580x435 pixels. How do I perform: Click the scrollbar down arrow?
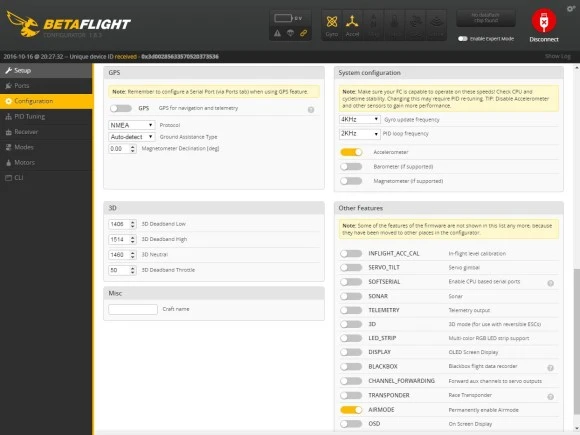577,428
